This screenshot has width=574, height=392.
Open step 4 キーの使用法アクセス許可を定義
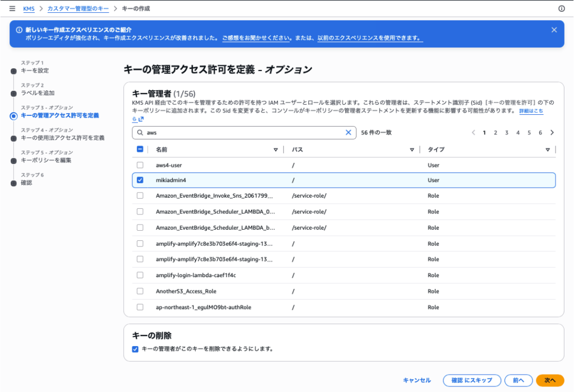[x=63, y=138]
